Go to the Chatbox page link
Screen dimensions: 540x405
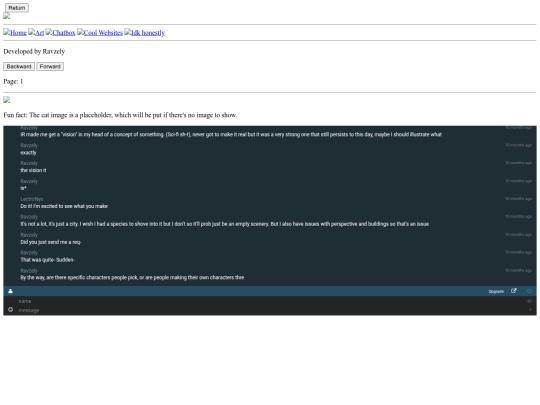[60, 33]
